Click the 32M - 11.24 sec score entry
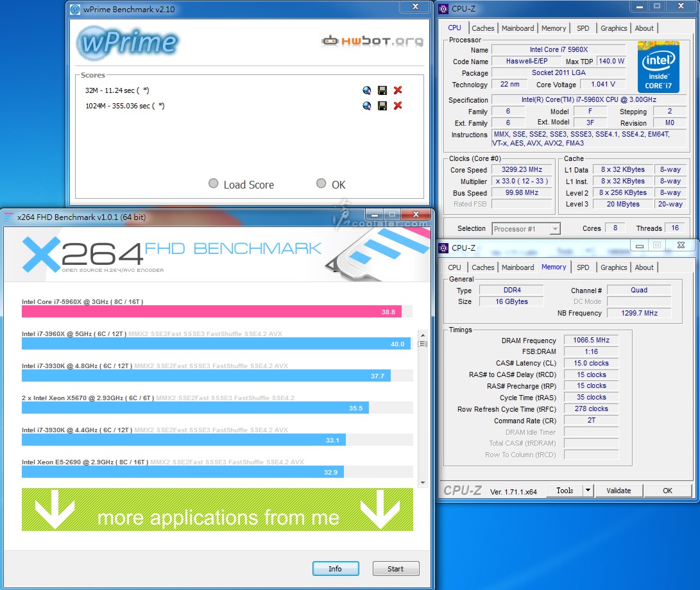The image size is (700, 590). point(117,90)
